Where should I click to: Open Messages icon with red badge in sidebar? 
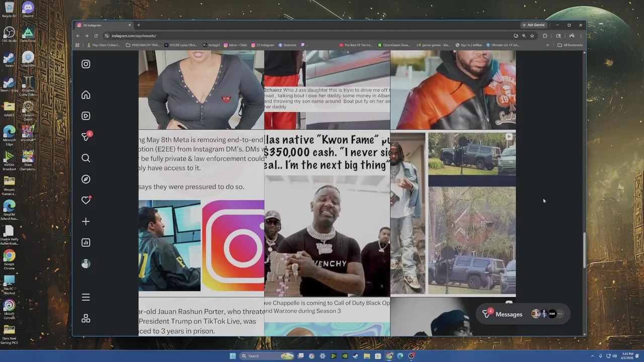(86, 137)
